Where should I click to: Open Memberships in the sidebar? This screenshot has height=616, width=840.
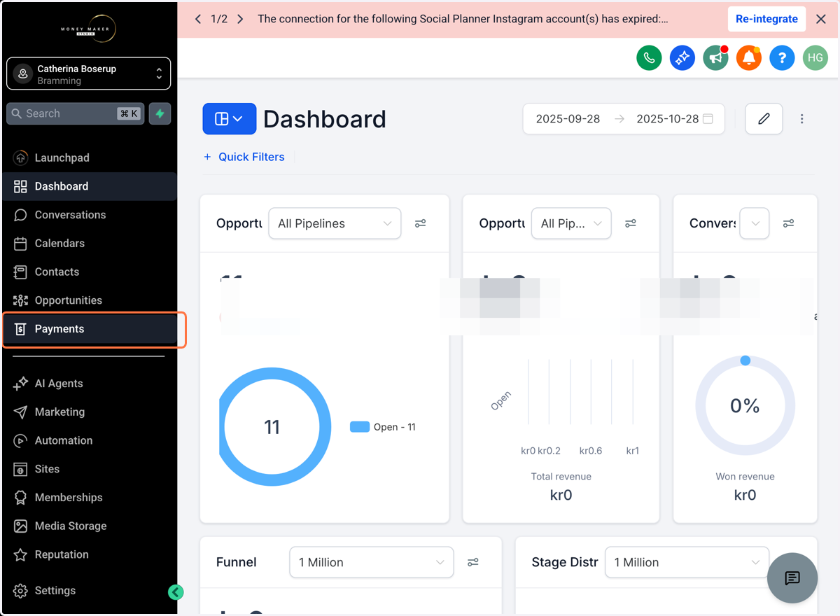click(88, 498)
